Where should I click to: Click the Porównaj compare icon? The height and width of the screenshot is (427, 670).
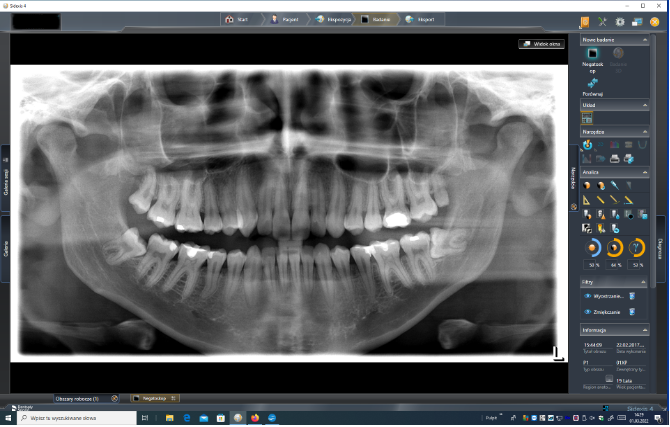pos(593,85)
